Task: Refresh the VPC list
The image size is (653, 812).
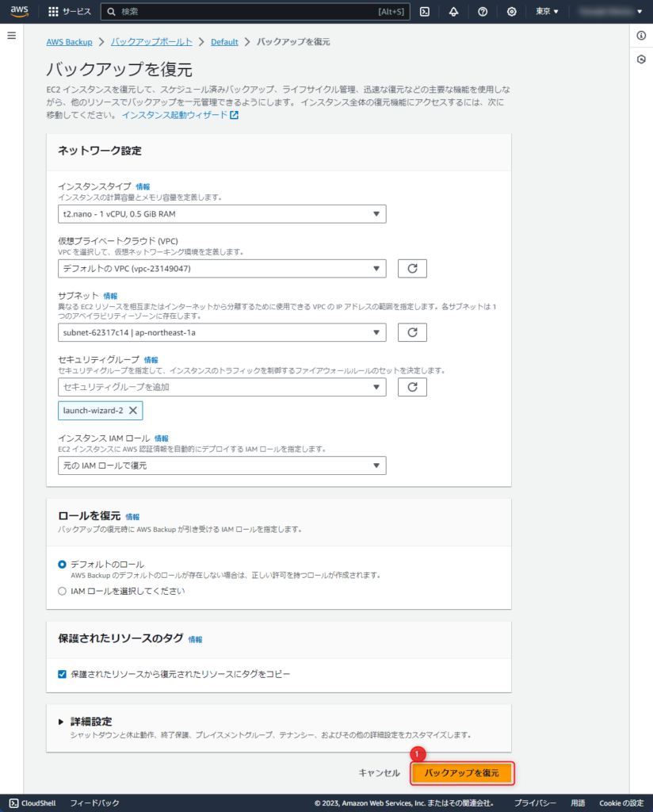Action: pos(412,268)
